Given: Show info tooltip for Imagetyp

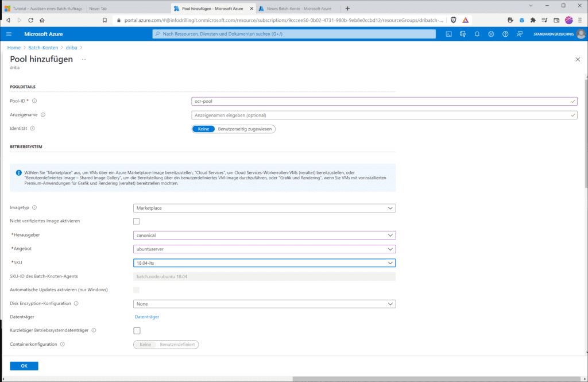Looking at the screenshot, I should pos(34,207).
